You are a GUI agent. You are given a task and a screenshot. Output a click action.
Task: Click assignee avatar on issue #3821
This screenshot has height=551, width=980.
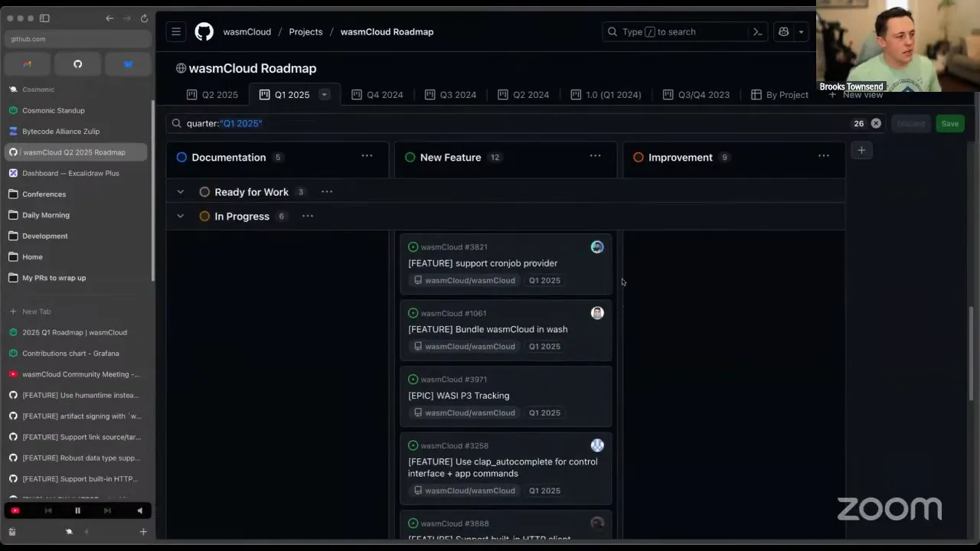[x=597, y=247]
